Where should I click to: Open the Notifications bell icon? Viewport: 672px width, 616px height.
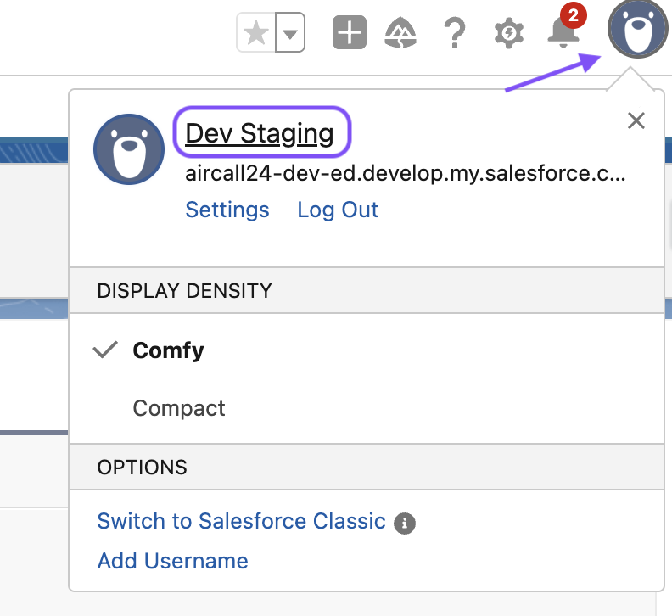coord(563,31)
